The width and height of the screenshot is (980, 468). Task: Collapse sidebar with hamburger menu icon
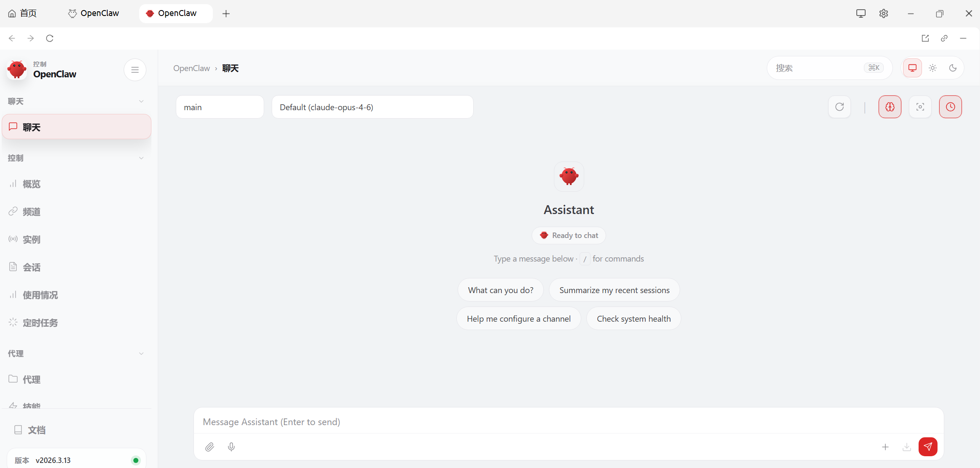click(x=135, y=70)
